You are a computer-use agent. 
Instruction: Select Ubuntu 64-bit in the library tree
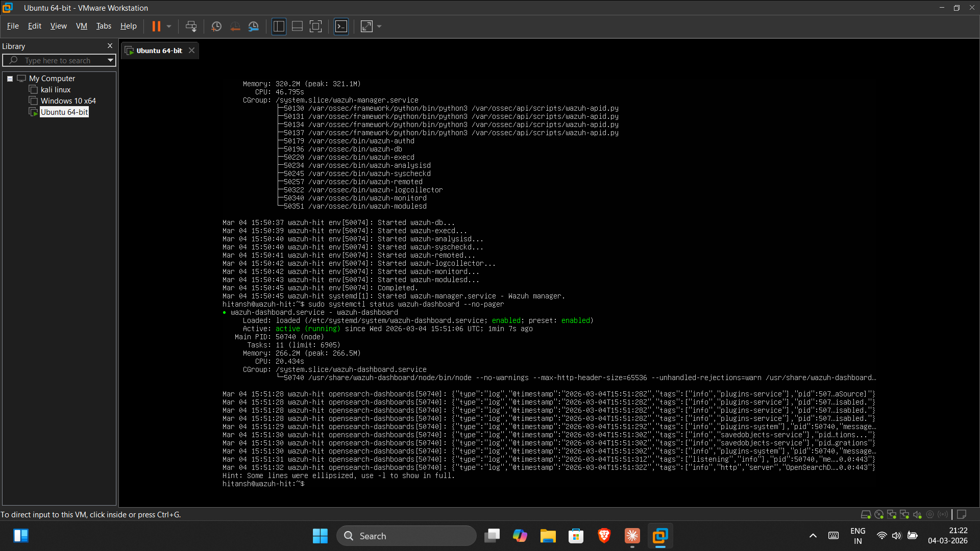pos(64,112)
